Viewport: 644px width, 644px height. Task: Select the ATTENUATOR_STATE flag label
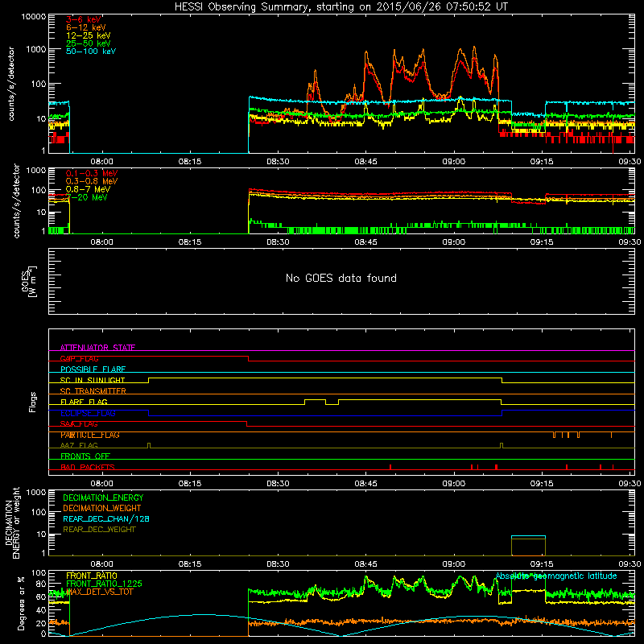point(97,348)
